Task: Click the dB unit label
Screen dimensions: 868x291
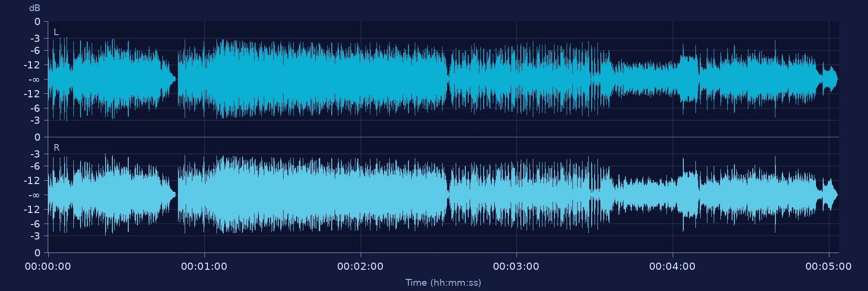Action: (x=35, y=8)
